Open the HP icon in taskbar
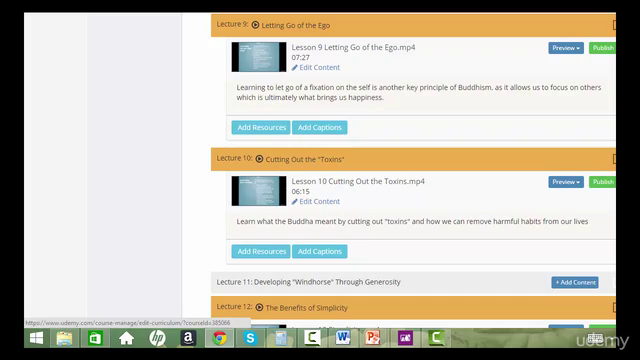The image size is (640, 360). coord(157,338)
